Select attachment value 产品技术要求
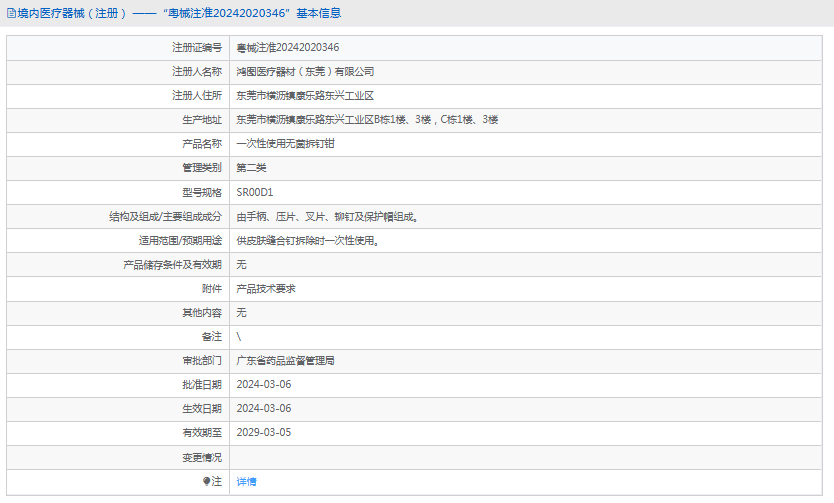 tap(266, 289)
